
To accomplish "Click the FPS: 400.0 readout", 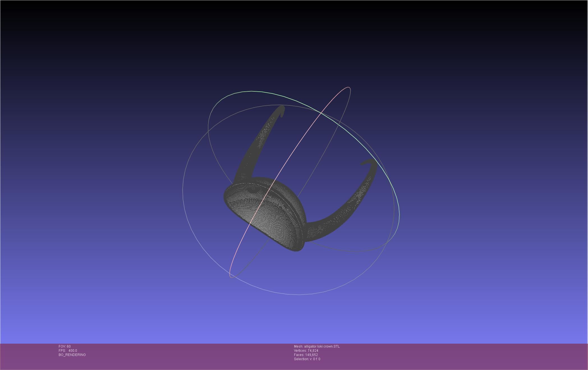I will 68,351.
